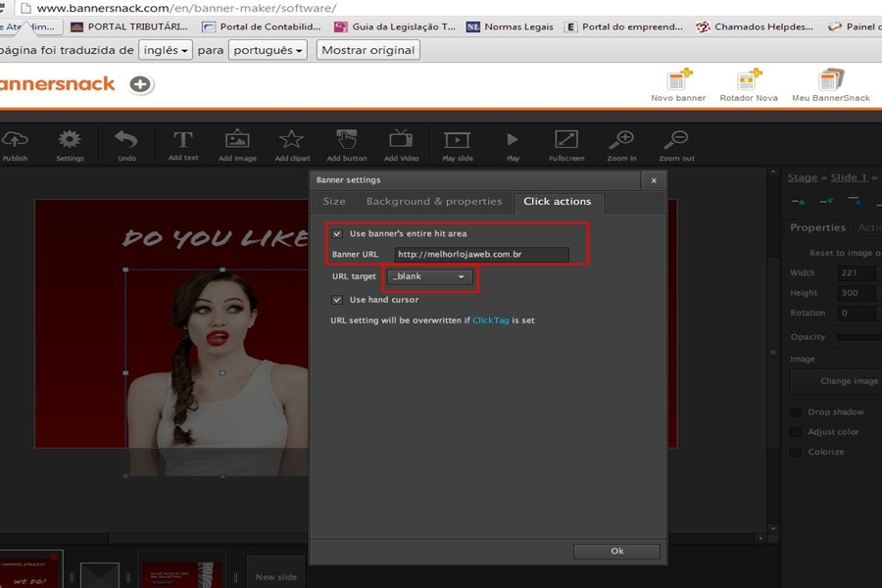
Task: Open the Add clipart star tool
Action: pyautogui.click(x=292, y=145)
